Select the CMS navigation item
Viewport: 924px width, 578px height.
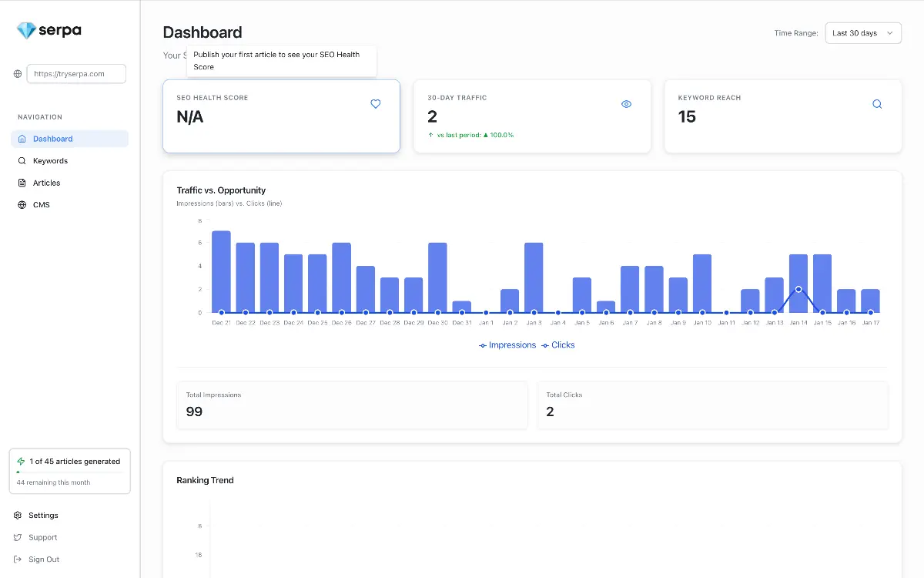[x=41, y=205]
